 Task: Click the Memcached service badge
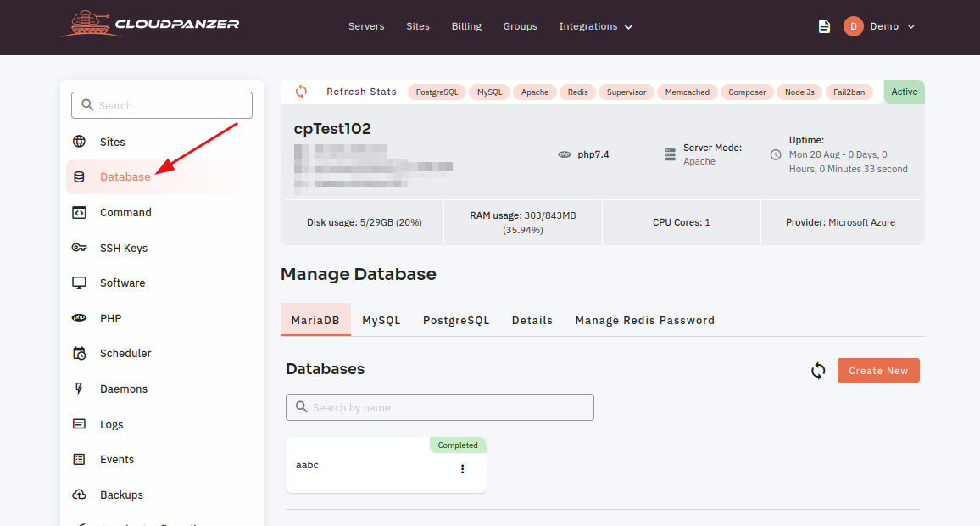coord(687,92)
